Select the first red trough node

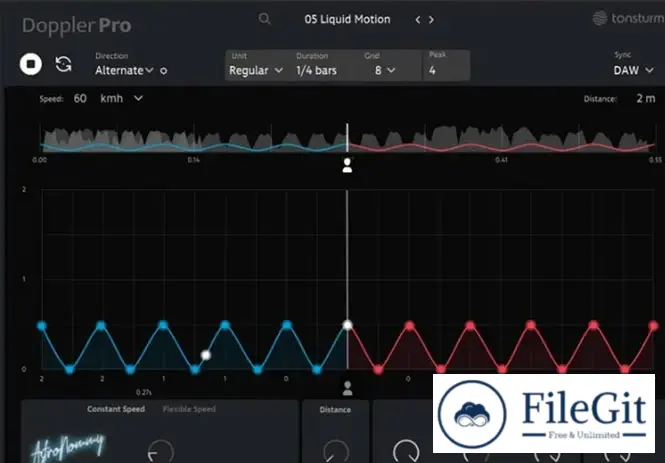378,370
